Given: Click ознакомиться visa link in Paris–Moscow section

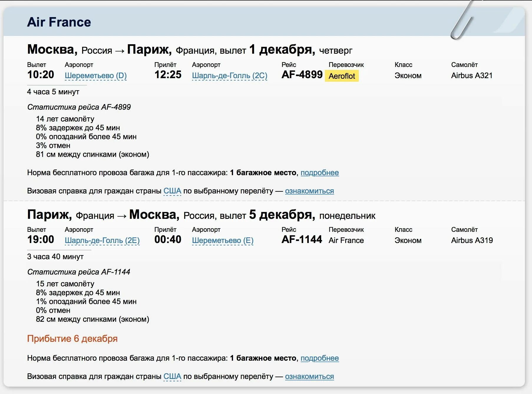Looking at the screenshot, I should pos(309,377).
